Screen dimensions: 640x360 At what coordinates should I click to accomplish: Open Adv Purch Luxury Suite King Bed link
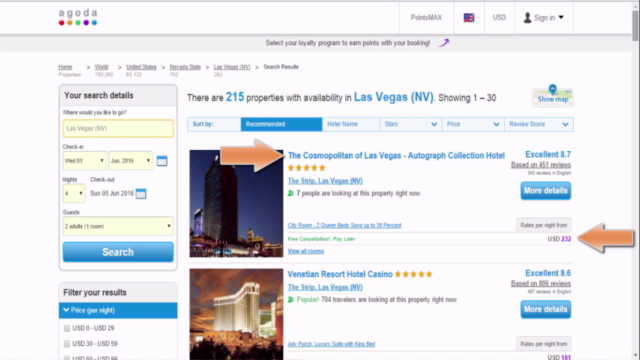(331, 344)
